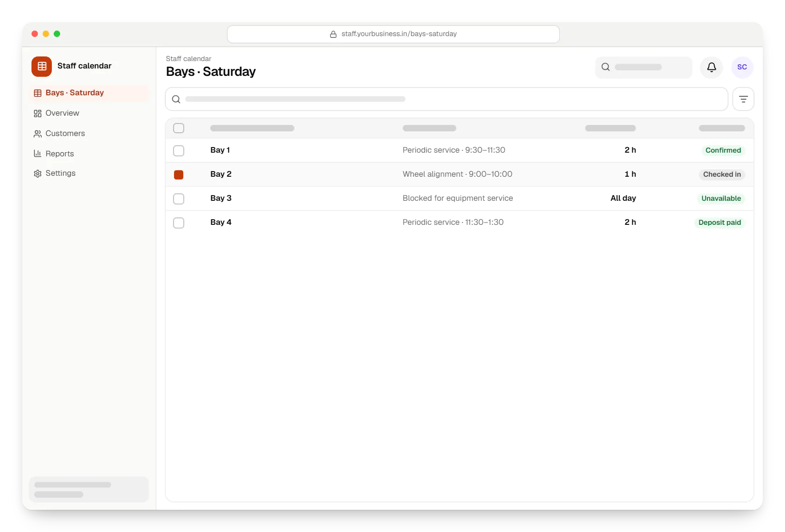This screenshot has width=785, height=532.
Task: Click the 'Staff calendar' breadcrumb text
Action: [x=188, y=59]
